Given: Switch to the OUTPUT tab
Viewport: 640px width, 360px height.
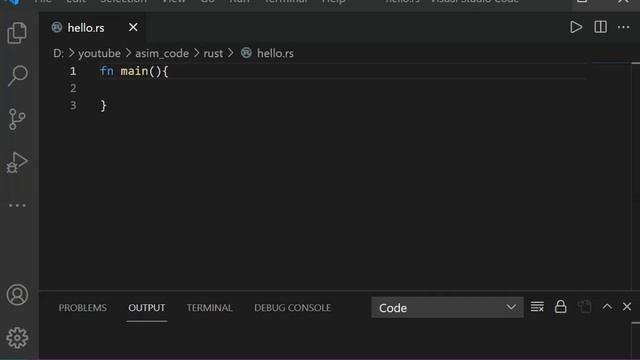Looking at the screenshot, I should (147, 308).
